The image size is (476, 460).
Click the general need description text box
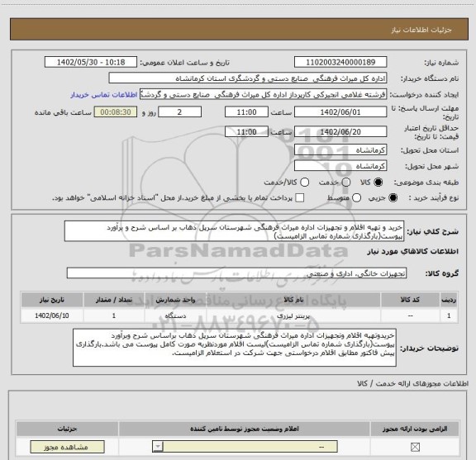click(234, 231)
